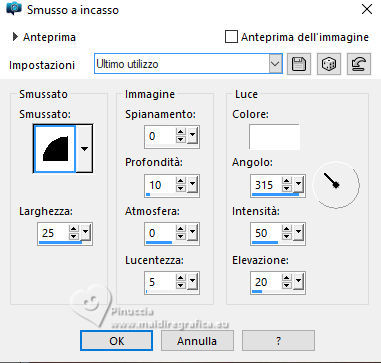Expand the Anteprima preview section
Viewport: 381px width, 363px height.
pyautogui.click(x=15, y=36)
